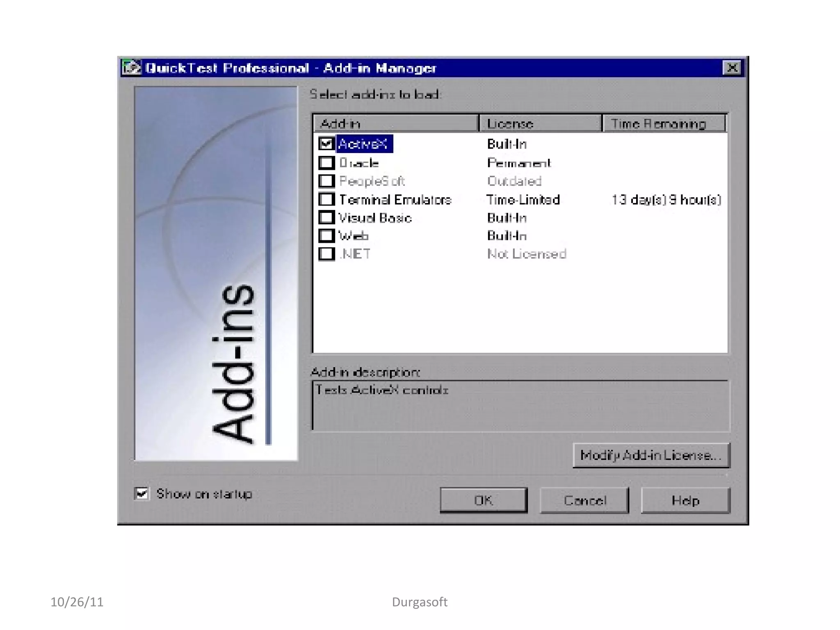Sort by the Add-in column header

pyautogui.click(x=395, y=123)
